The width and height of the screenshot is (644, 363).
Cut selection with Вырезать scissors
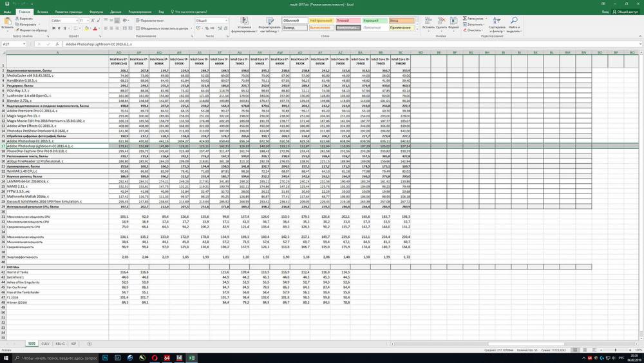(24, 19)
